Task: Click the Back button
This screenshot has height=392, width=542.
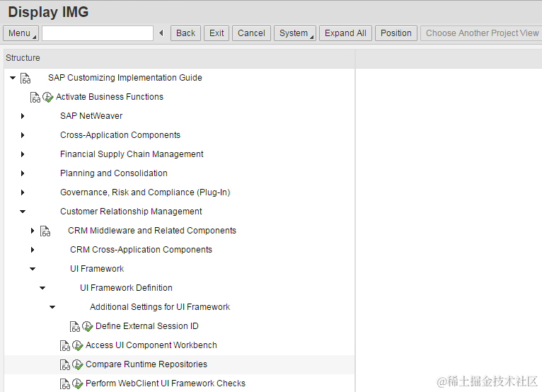Action: click(185, 33)
